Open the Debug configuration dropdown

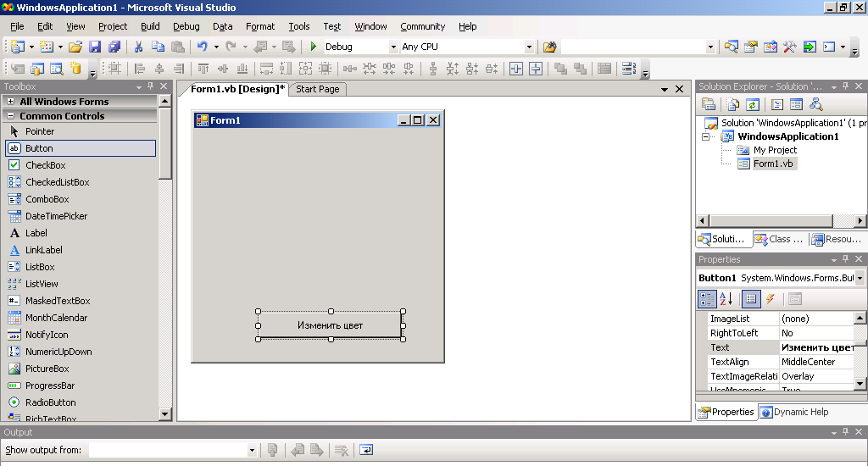pyautogui.click(x=393, y=47)
